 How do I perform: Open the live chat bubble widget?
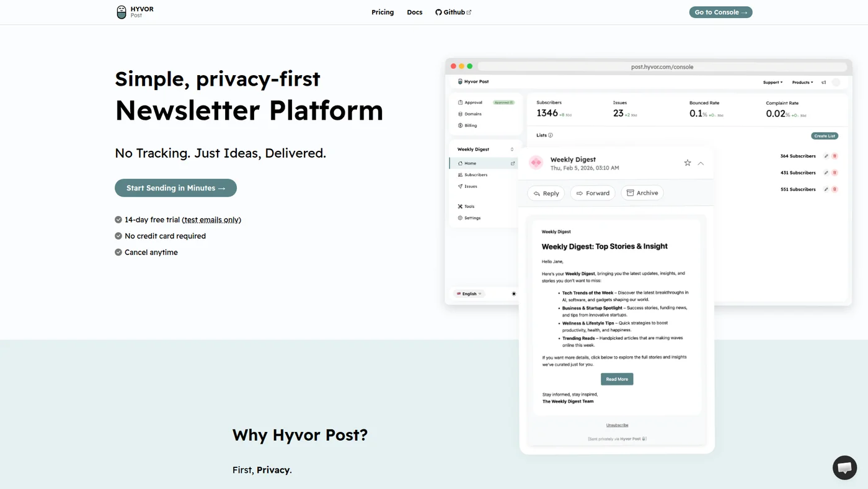[x=844, y=468]
